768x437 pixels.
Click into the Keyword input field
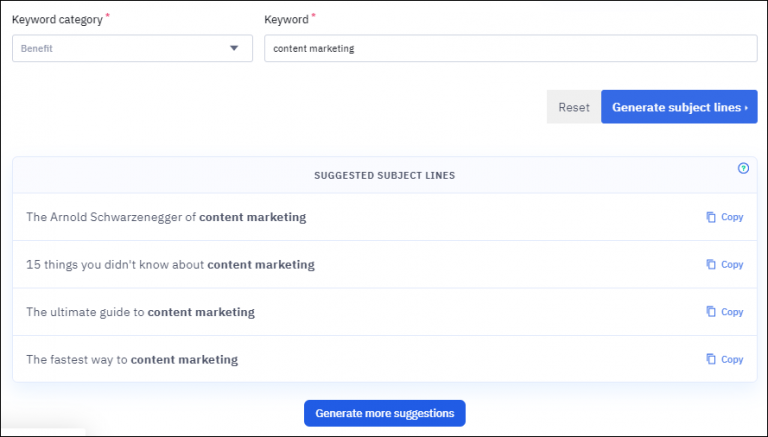[x=510, y=48]
